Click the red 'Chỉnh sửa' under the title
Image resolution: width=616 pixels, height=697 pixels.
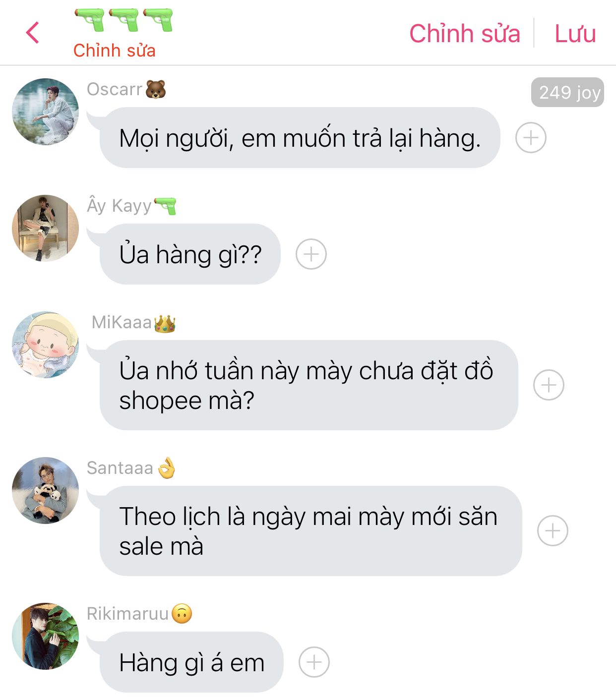114,50
